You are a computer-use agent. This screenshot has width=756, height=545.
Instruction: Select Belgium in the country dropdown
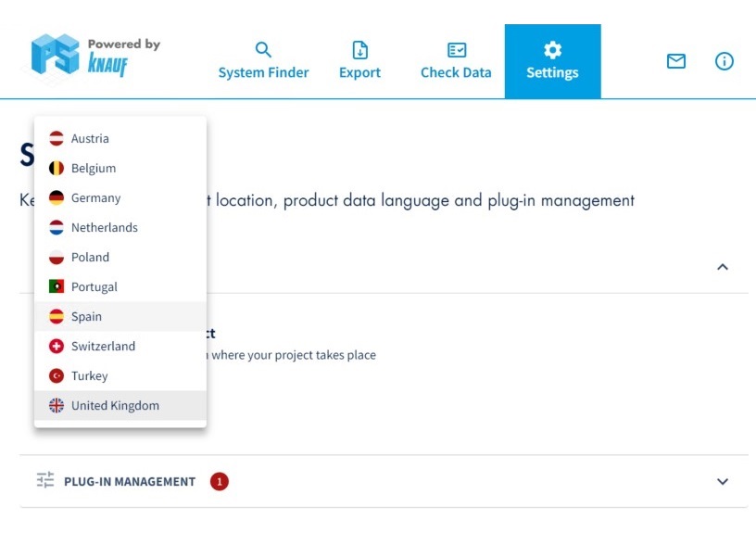click(94, 169)
